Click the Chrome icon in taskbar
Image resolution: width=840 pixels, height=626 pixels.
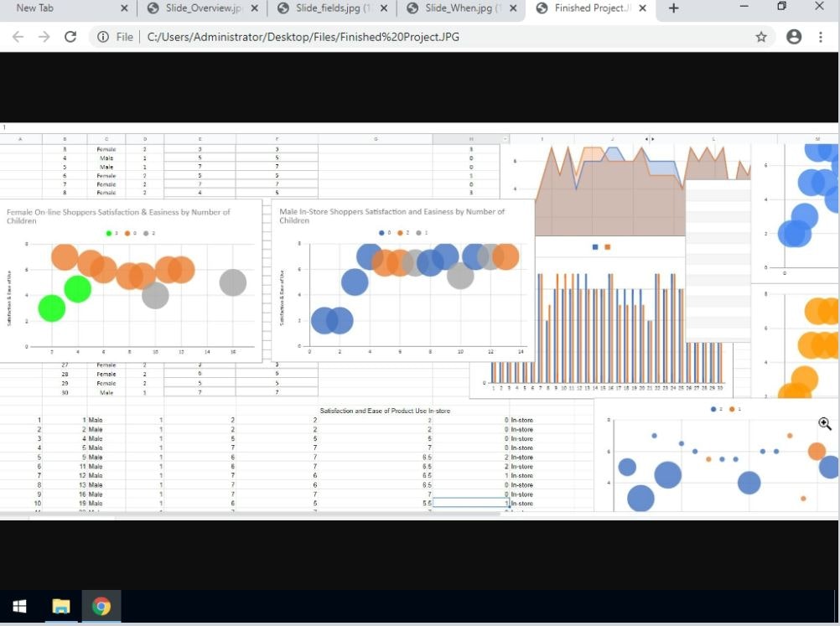(x=101, y=606)
